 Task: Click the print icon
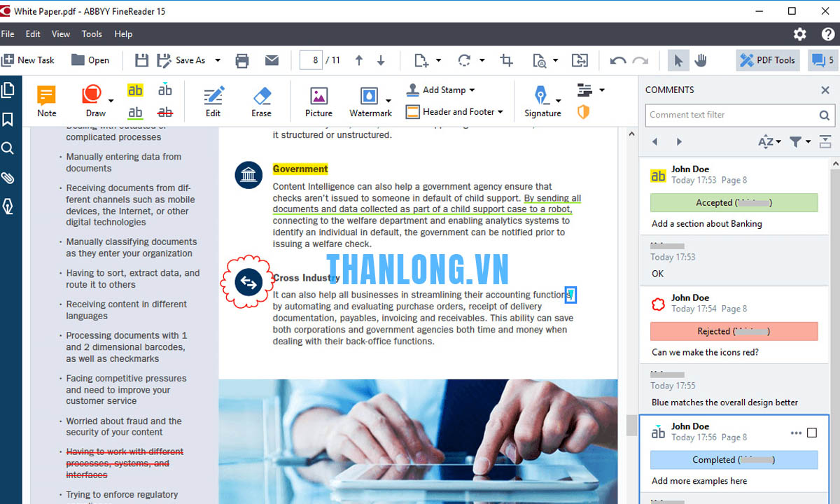pyautogui.click(x=242, y=60)
